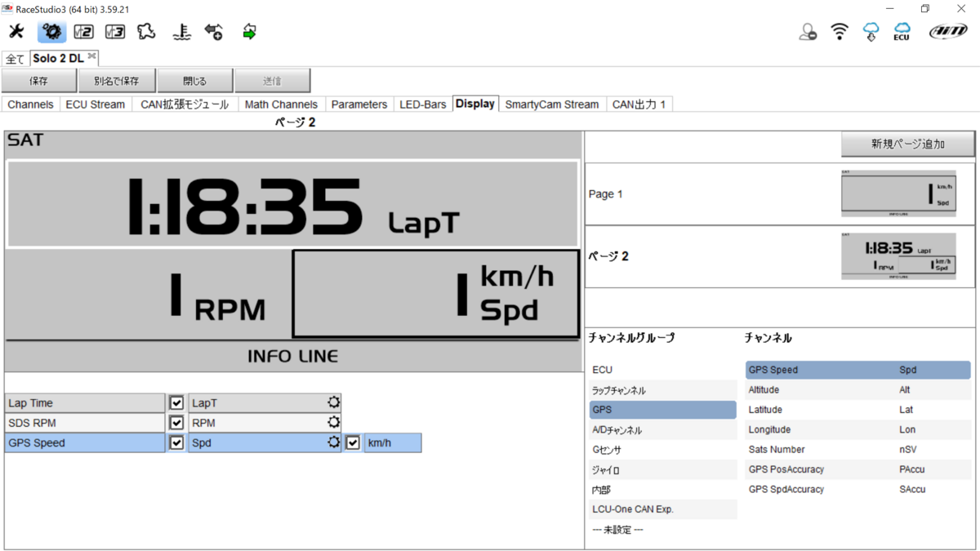Open settings gear for RPM field
The image size is (980, 551).
pyautogui.click(x=333, y=423)
